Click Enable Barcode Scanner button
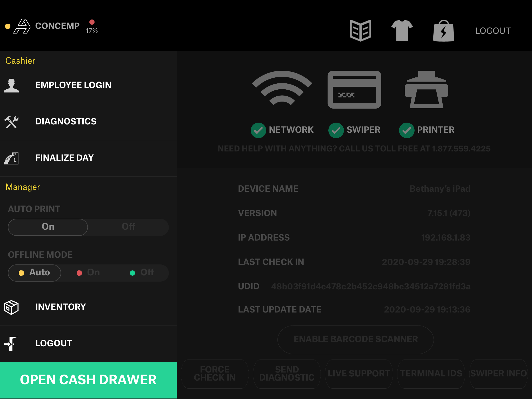The width and height of the screenshot is (532, 399). pyautogui.click(x=355, y=339)
